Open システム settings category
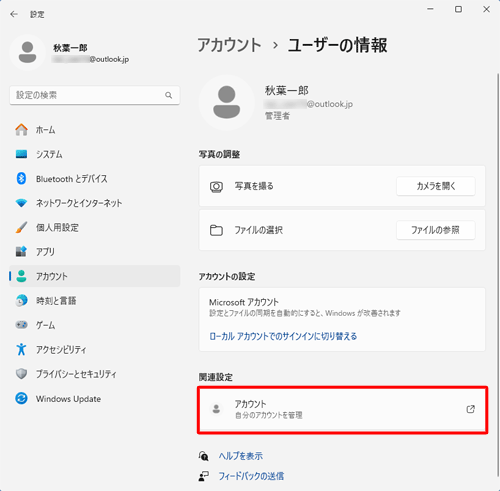This screenshot has height=491, width=500. point(95,154)
